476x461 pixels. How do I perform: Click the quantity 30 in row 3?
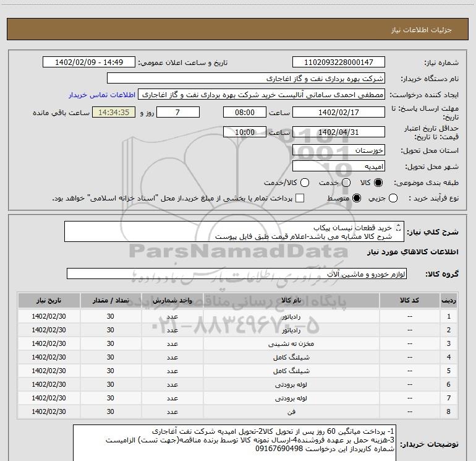pos(111,343)
